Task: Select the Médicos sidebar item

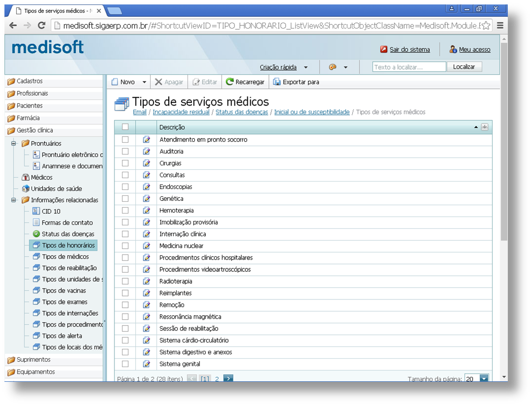Action: [38, 178]
